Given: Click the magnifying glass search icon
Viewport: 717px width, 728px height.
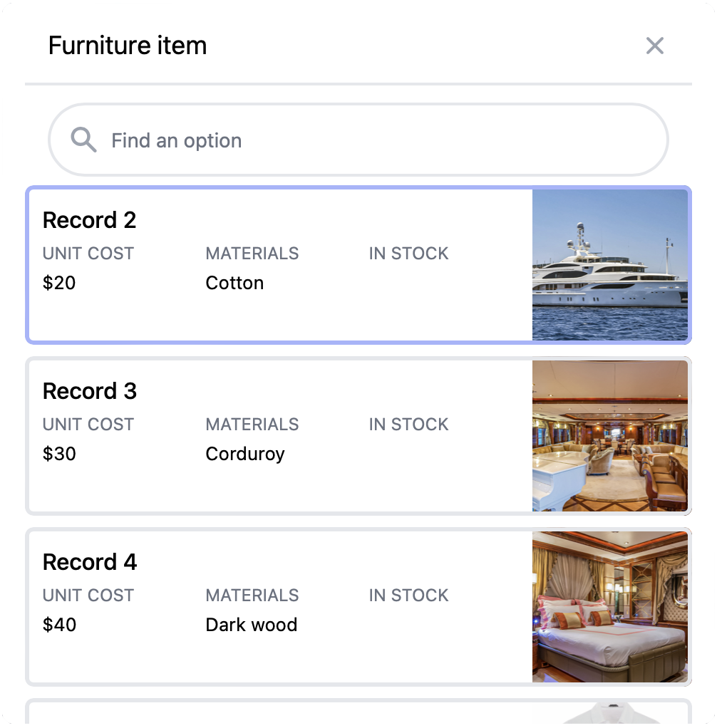Looking at the screenshot, I should (x=84, y=140).
